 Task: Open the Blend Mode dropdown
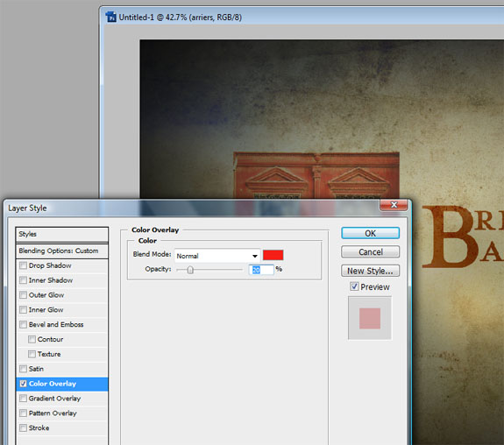[x=217, y=256]
